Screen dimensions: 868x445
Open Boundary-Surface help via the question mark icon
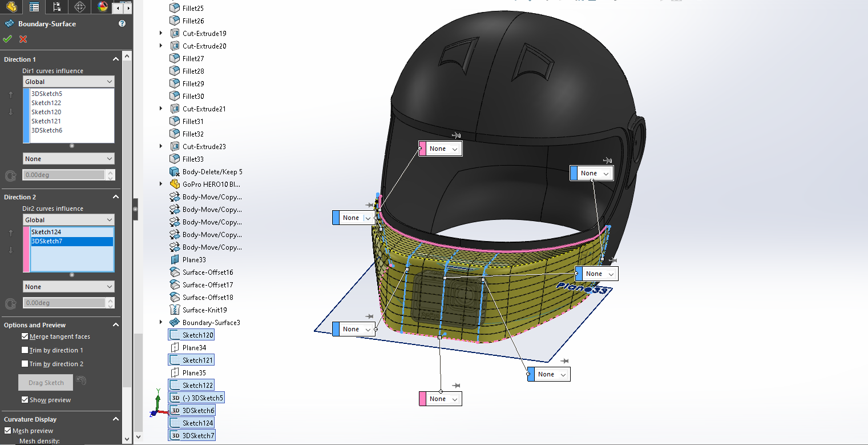[122, 23]
